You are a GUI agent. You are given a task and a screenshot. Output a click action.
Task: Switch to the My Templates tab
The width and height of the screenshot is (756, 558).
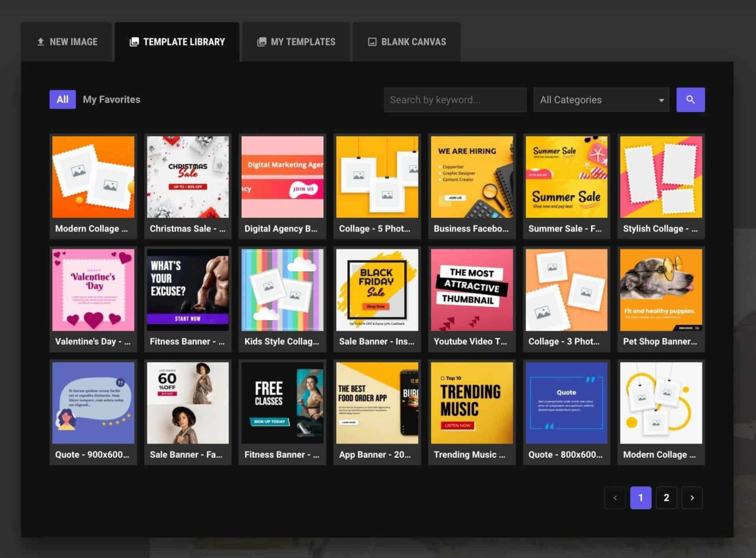point(296,42)
